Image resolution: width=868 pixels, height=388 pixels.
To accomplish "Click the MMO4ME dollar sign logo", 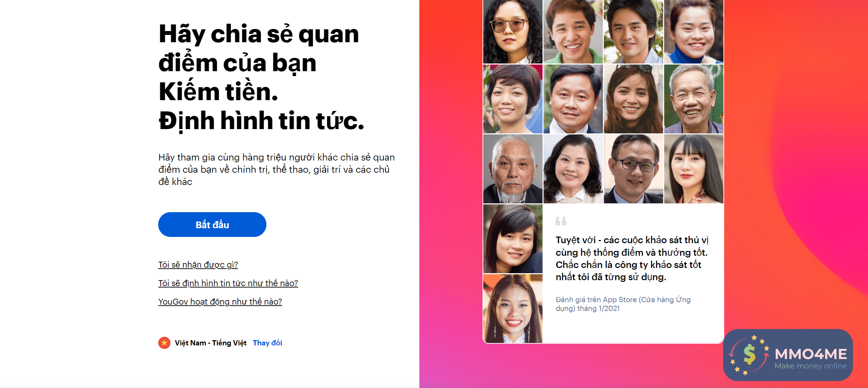I will tap(749, 355).
